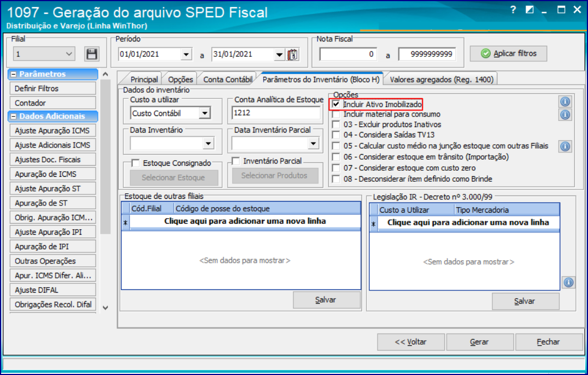Enable Incluir material para consumo
This screenshot has height=375, width=588.
point(336,114)
